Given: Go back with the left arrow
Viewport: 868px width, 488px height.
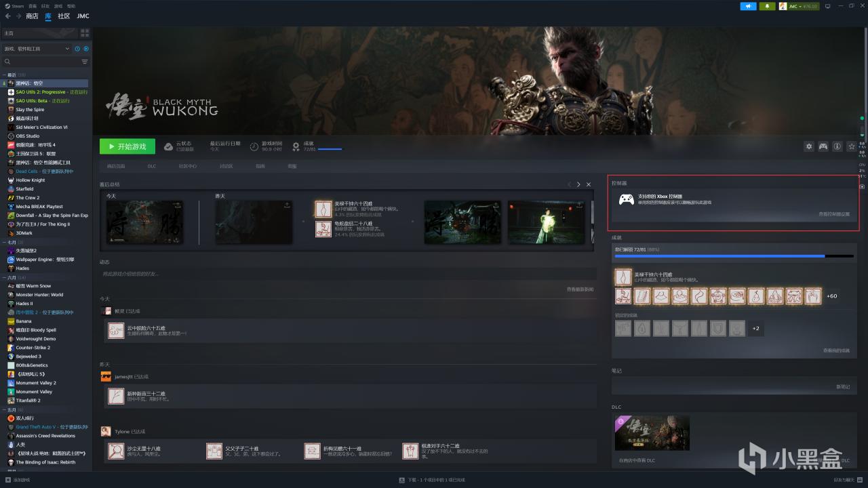Looking at the screenshot, I should point(8,16).
